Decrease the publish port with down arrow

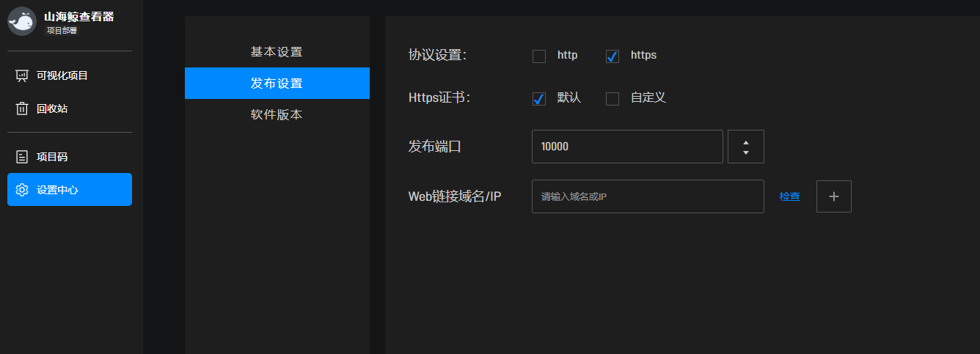pos(745,152)
